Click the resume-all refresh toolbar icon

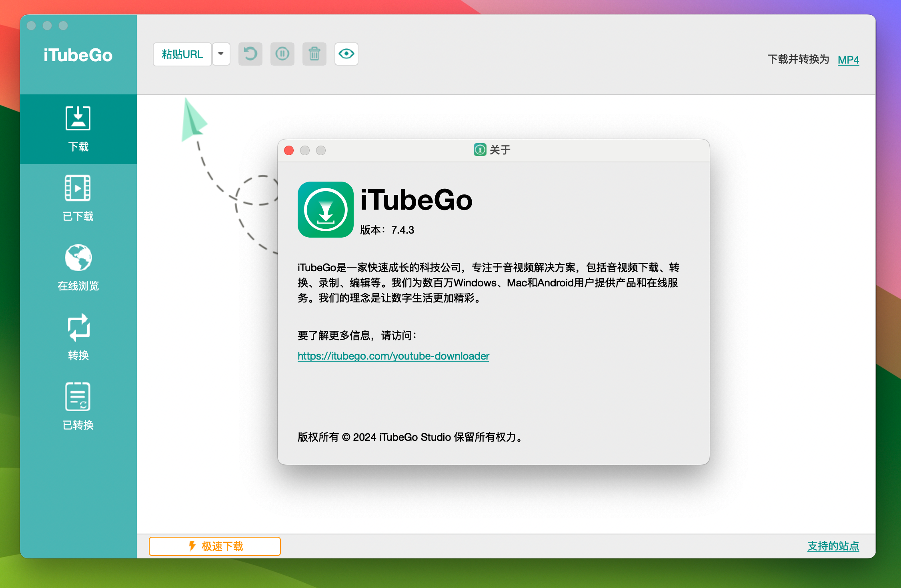click(x=250, y=54)
